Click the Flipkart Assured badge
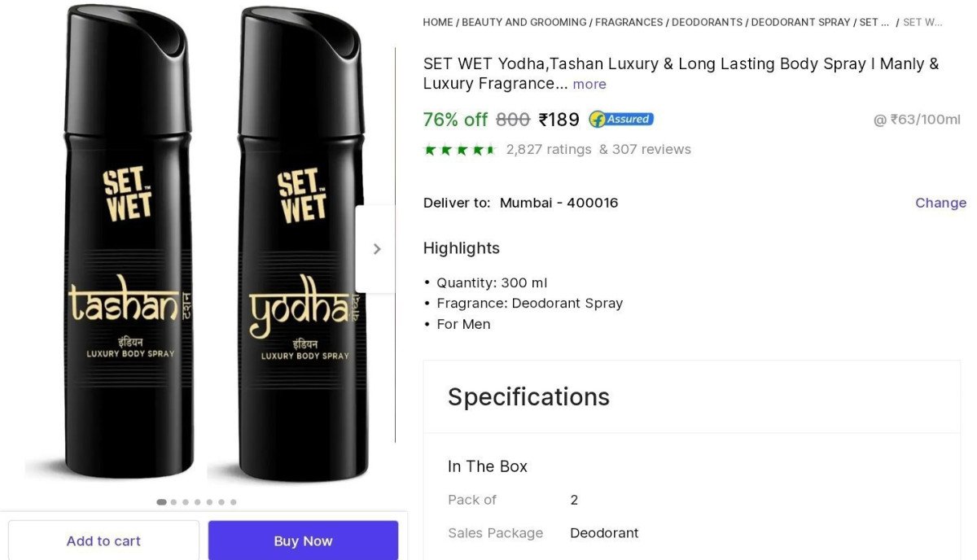The height and width of the screenshot is (560, 977). click(x=621, y=120)
